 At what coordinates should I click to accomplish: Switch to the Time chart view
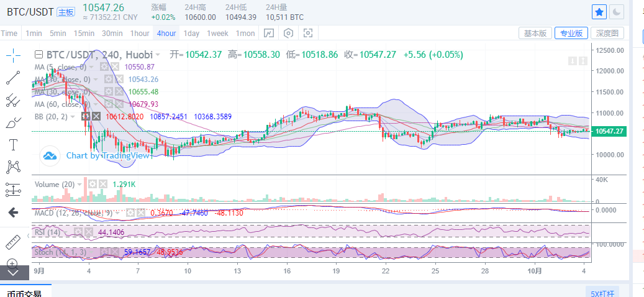click(9, 34)
